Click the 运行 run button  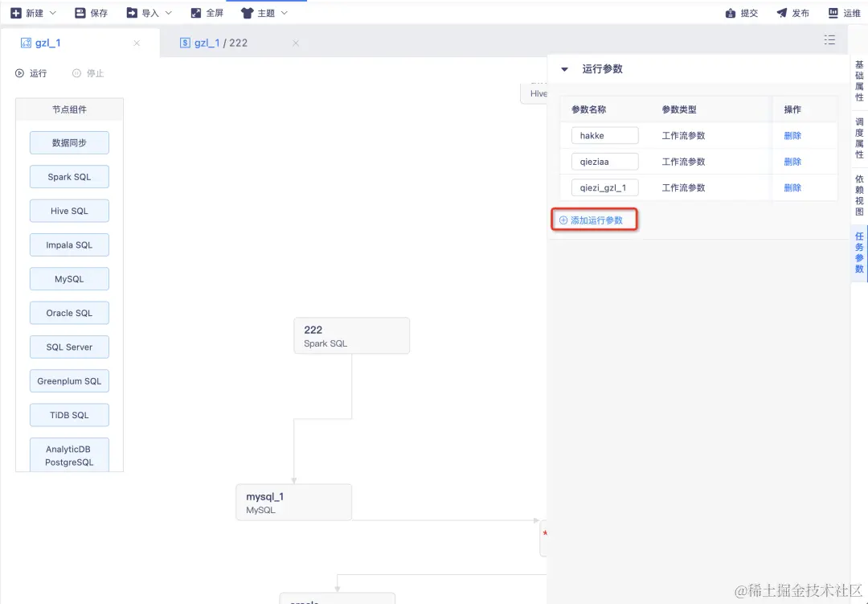click(31, 73)
